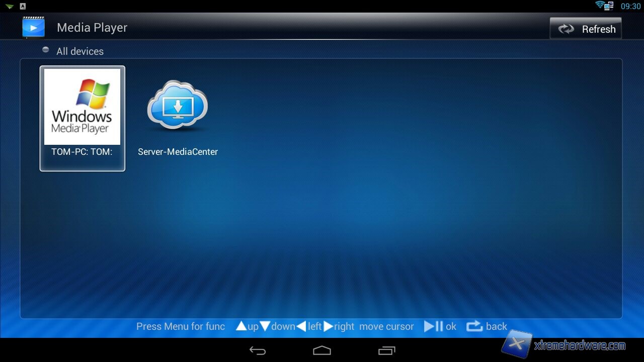This screenshot has height=362, width=644.
Task: Select the All devices radio bullet
Action: point(46,50)
